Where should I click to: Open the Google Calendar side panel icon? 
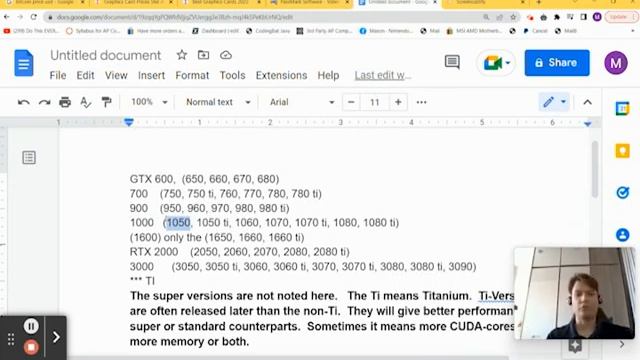[x=622, y=109]
